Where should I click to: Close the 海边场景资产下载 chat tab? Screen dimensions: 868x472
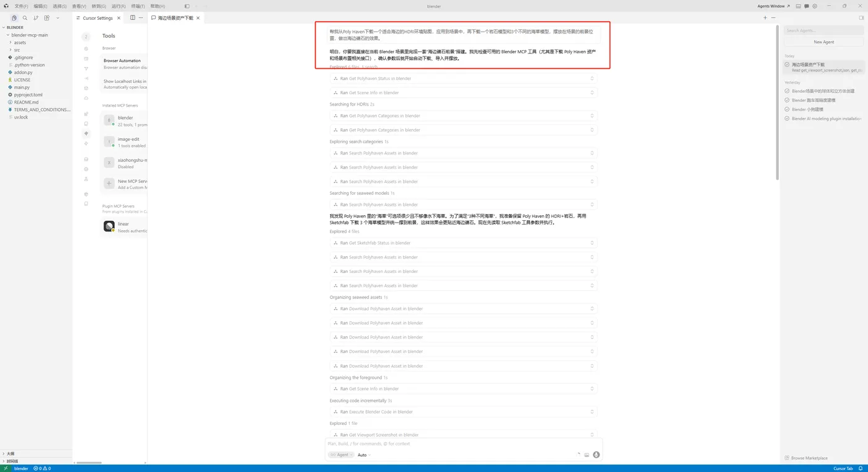[x=198, y=18]
